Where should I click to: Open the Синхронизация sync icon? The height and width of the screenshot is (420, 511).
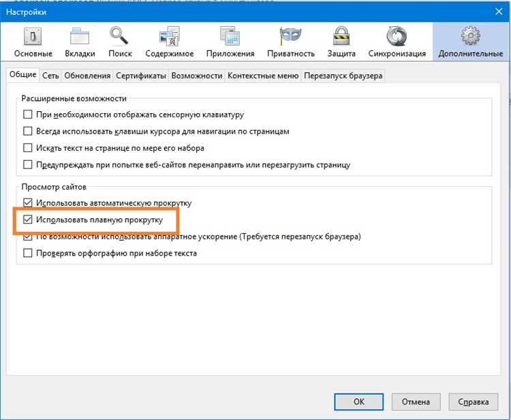tap(397, 36)
